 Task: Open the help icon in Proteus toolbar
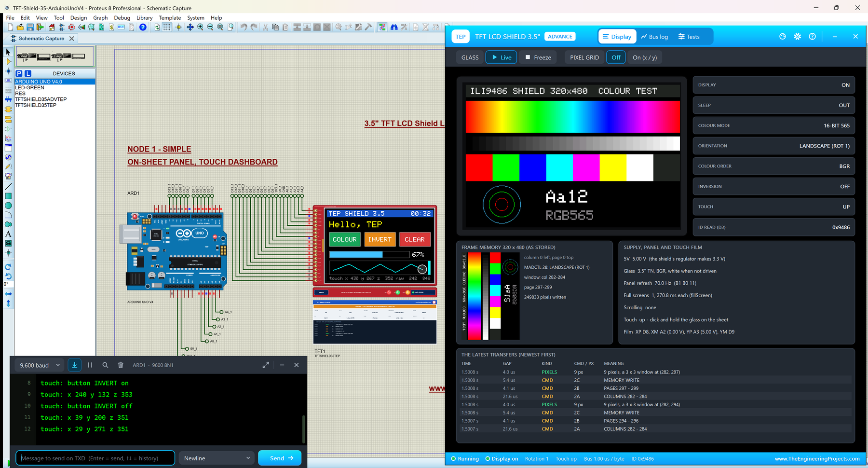143,28
